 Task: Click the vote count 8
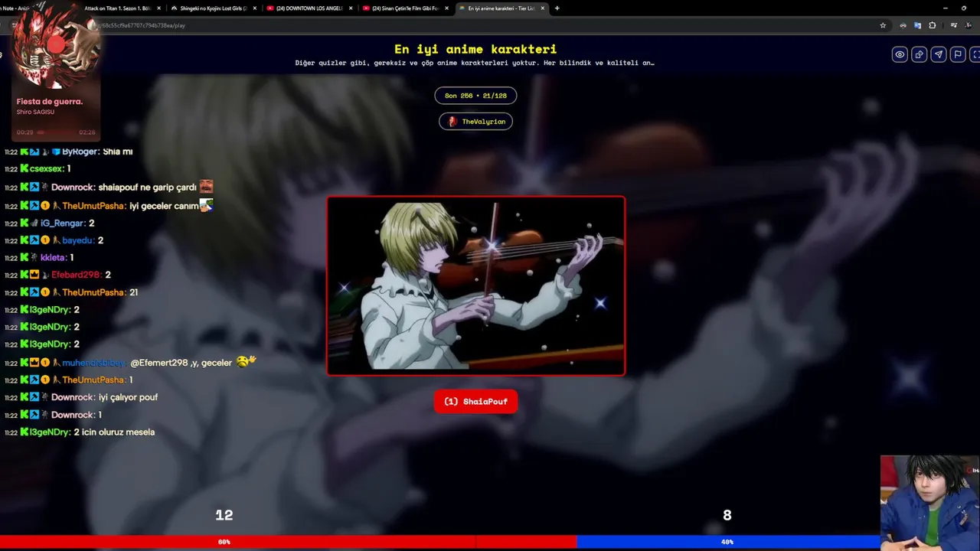(727, 516)
